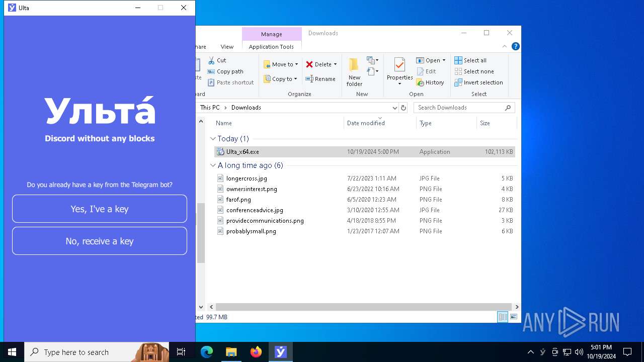Open the Move to dropdown
The image size is (644, 362).
coord(281,64)
